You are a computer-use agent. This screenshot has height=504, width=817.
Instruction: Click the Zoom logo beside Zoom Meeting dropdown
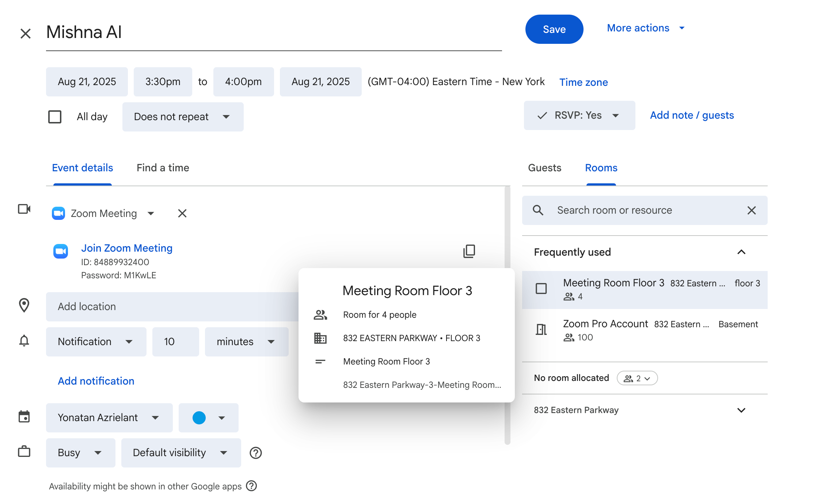point(58,213)
